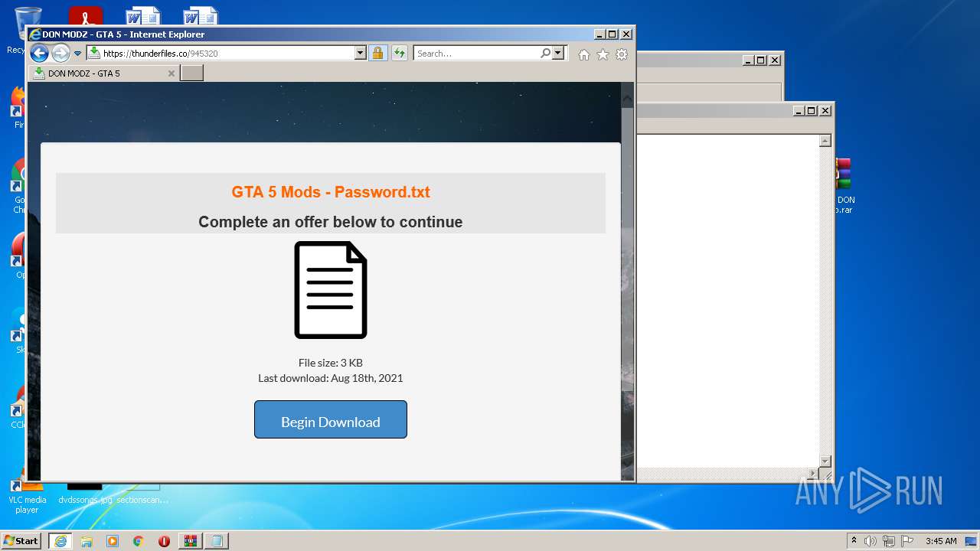The height and width of the screenshot is (551, 980).
Task: Select the second Word document desktop icon
Action: point(201,16)
